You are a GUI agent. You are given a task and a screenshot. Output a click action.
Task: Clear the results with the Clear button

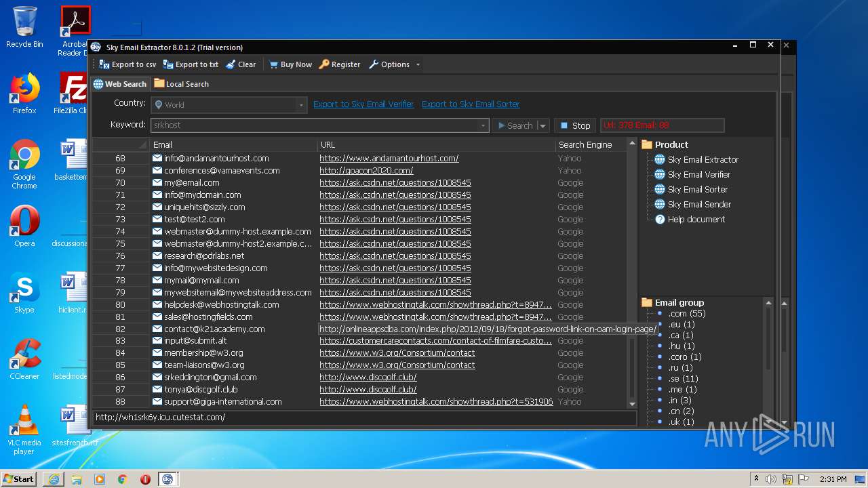pyautogui.click(x=241, y=64)
